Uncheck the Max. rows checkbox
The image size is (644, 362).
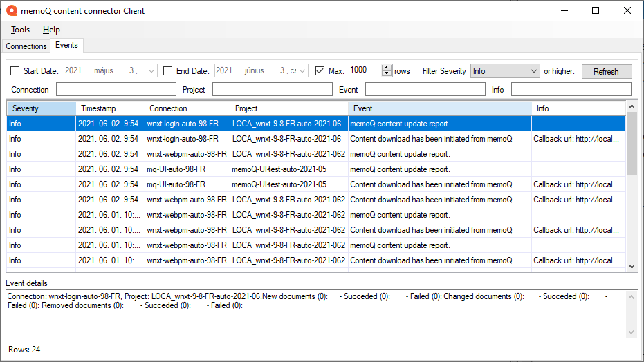[x=320, y=71]
